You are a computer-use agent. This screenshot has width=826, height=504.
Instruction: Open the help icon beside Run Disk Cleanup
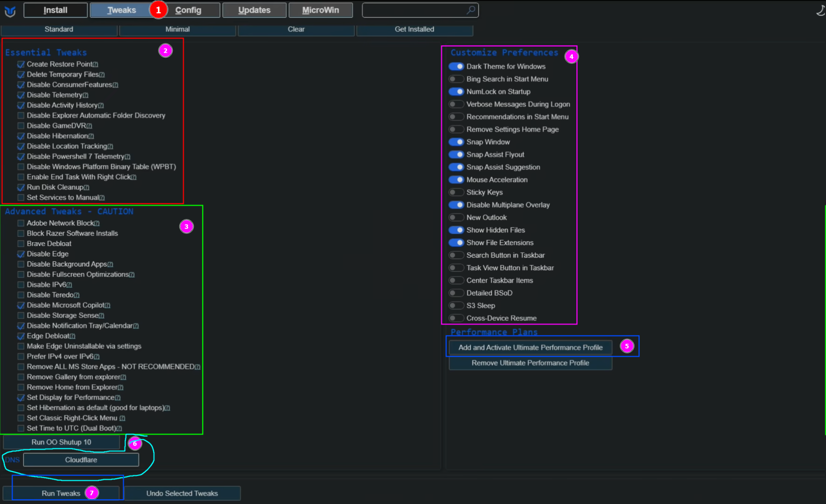pos(87,188)
